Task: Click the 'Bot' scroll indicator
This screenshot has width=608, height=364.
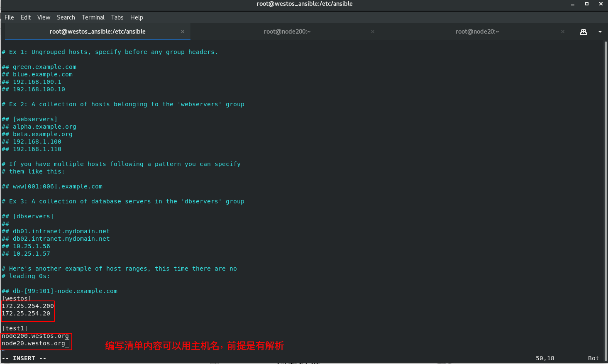Action: (x=593, y=358)
